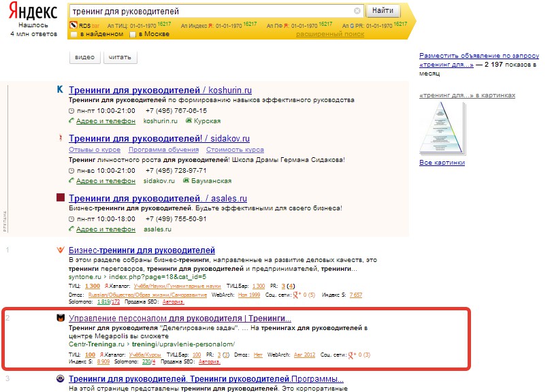Click phone number +7 (495) 767-06-15
This screenshot has height=392, width=552.
point(176,111)
